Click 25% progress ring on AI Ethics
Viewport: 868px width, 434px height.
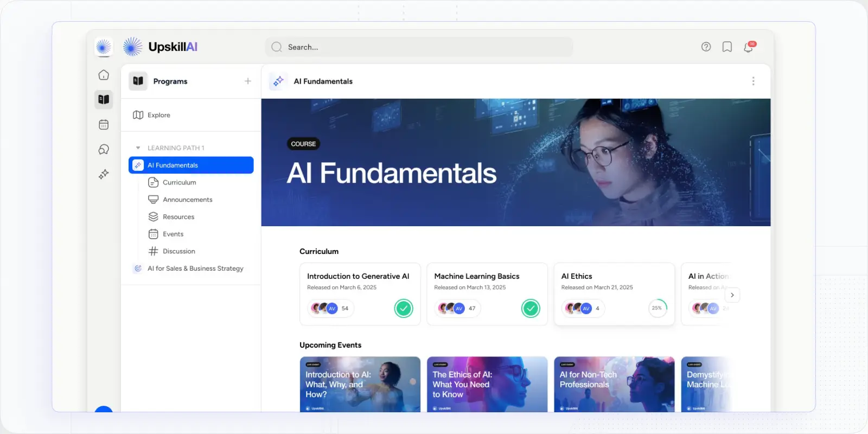657,308
